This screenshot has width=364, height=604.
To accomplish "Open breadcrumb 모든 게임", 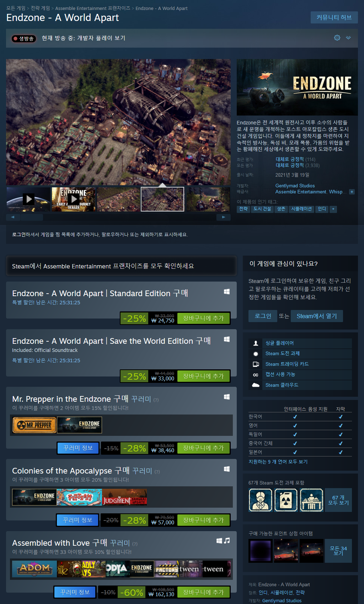I will (16, 8).
